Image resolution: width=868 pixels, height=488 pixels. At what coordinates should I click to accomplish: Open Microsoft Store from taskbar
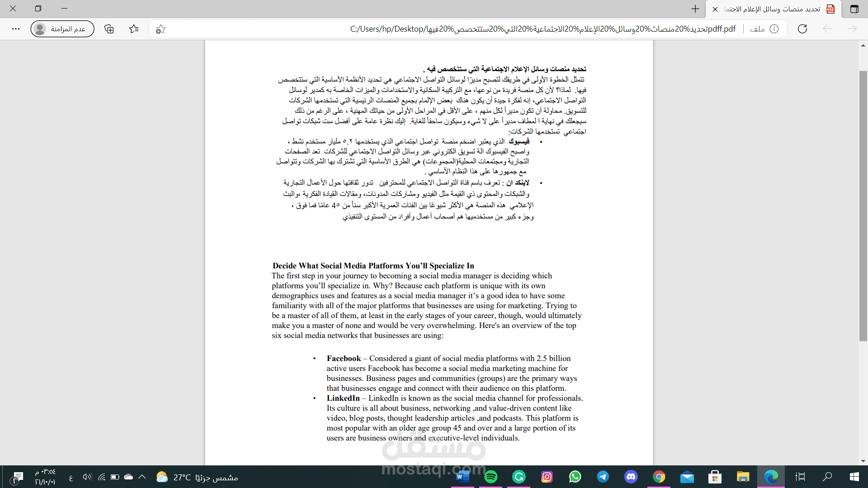coord(715,477)
